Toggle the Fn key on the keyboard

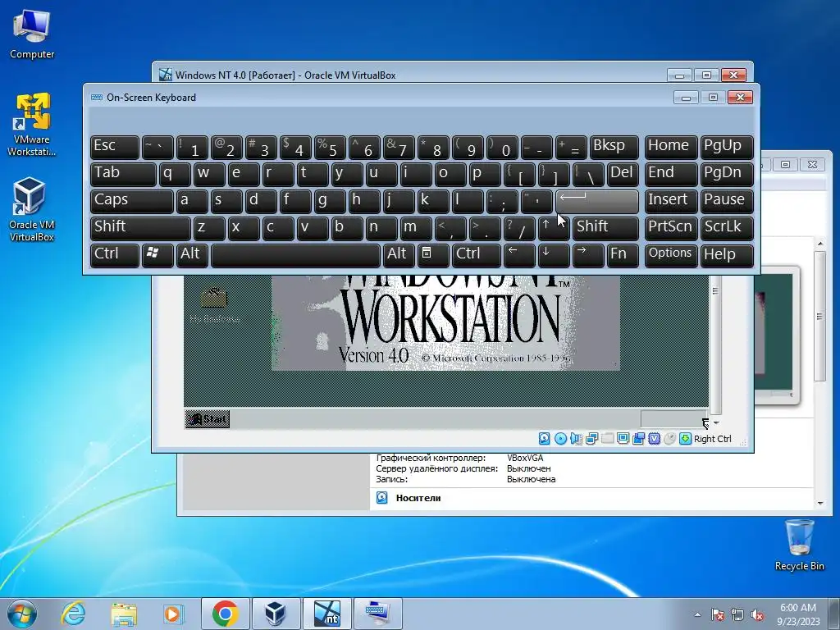[623, 254]
